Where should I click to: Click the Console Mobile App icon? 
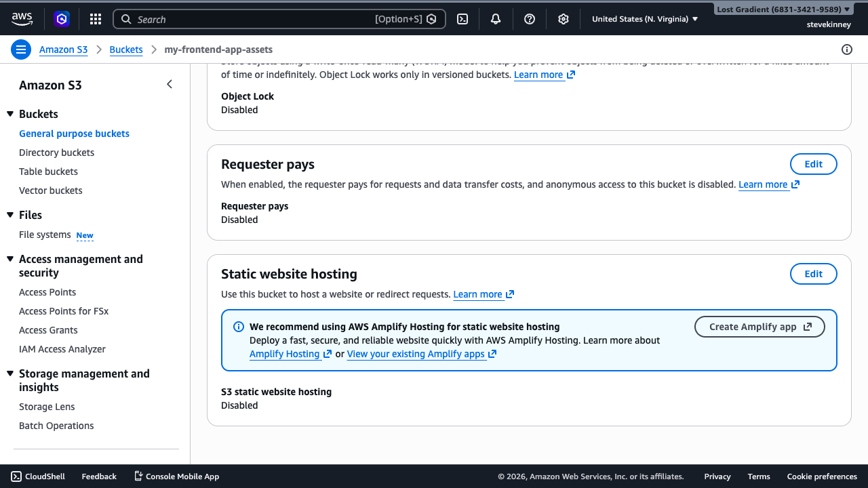138,476
